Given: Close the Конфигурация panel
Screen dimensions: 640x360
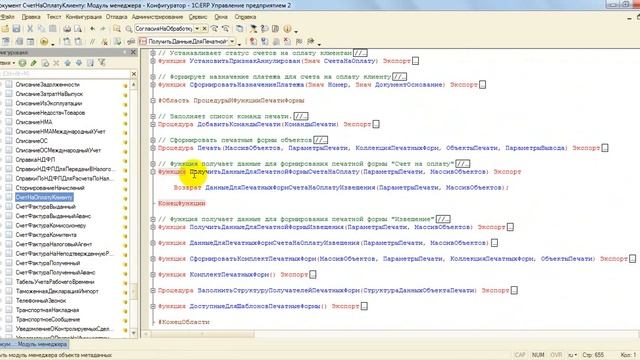Looking at the screenshot, I should tap(133, 52).
